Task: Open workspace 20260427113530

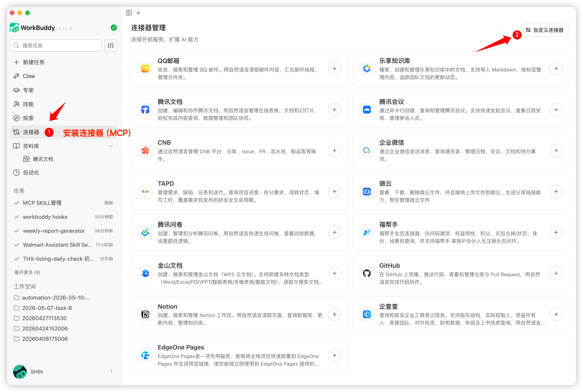Action: pyautogui.click(x=40, y=319)
